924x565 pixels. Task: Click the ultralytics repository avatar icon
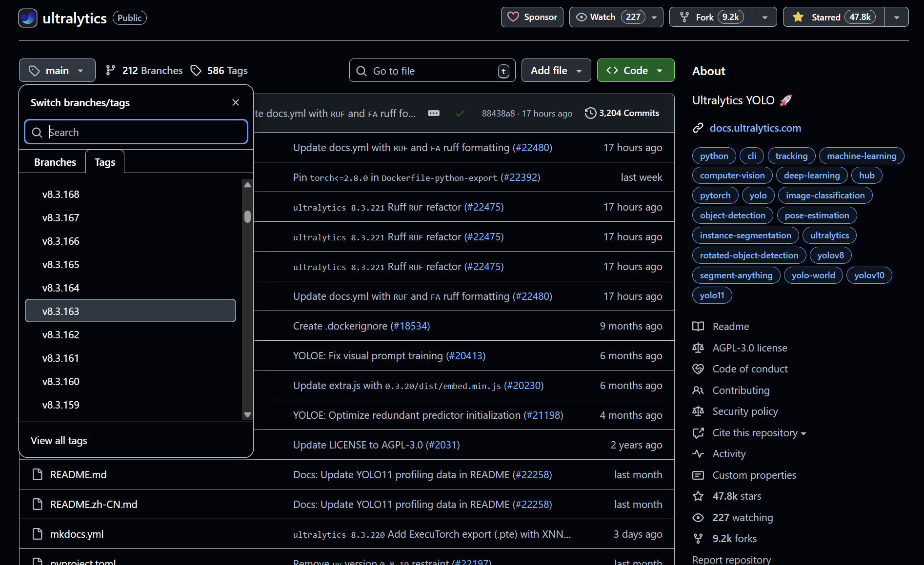point(28,18)
